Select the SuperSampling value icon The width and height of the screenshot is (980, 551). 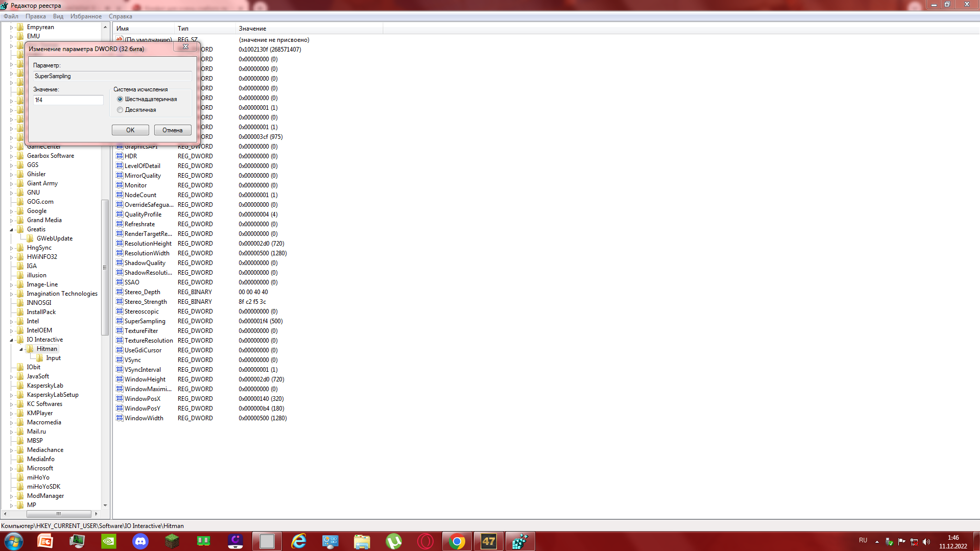[x=119, y=321]
